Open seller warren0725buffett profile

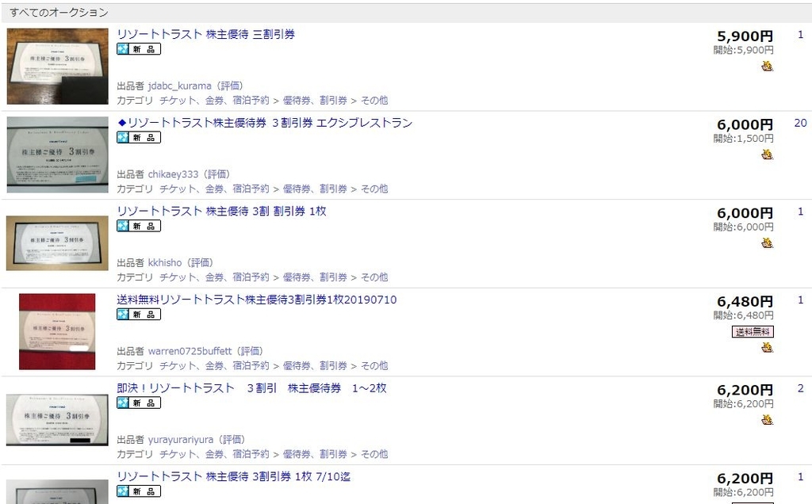(190, 351)
